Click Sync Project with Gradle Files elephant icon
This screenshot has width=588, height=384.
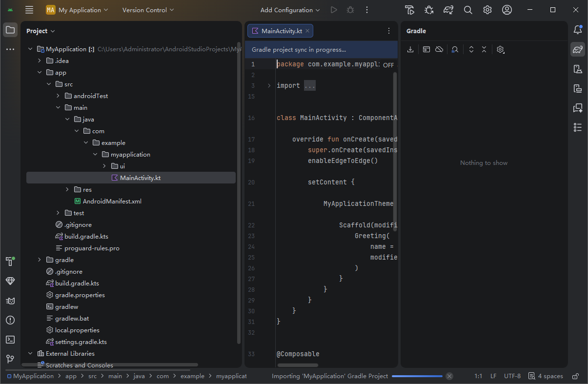click(448, 10)
